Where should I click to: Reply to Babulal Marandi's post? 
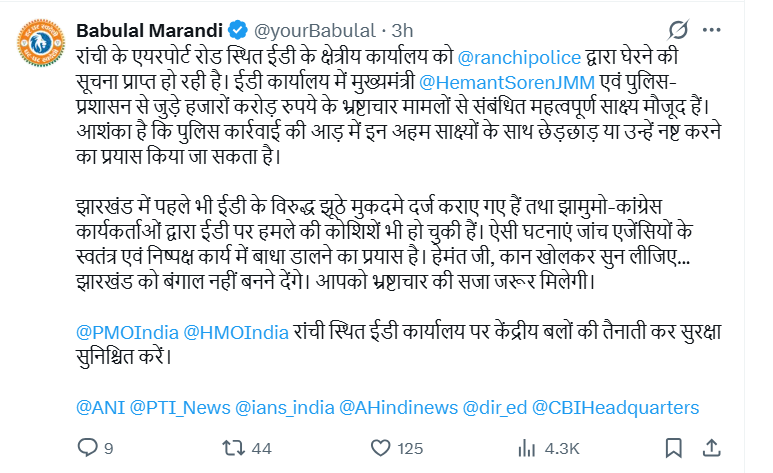[89, 446]
